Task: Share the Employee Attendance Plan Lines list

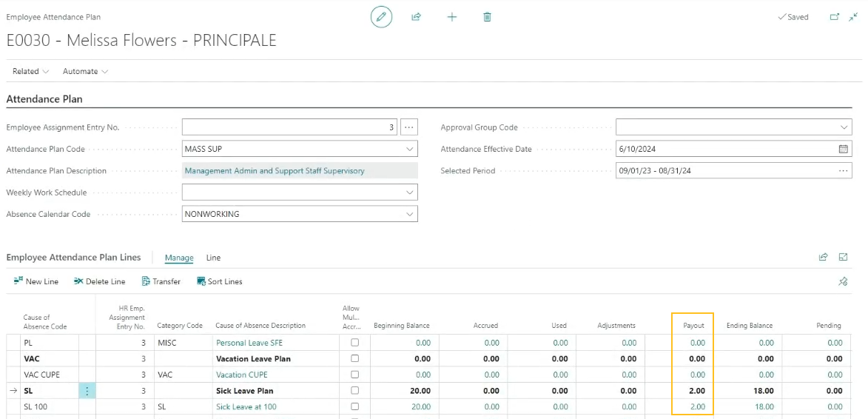Action: tap(823, 257)
